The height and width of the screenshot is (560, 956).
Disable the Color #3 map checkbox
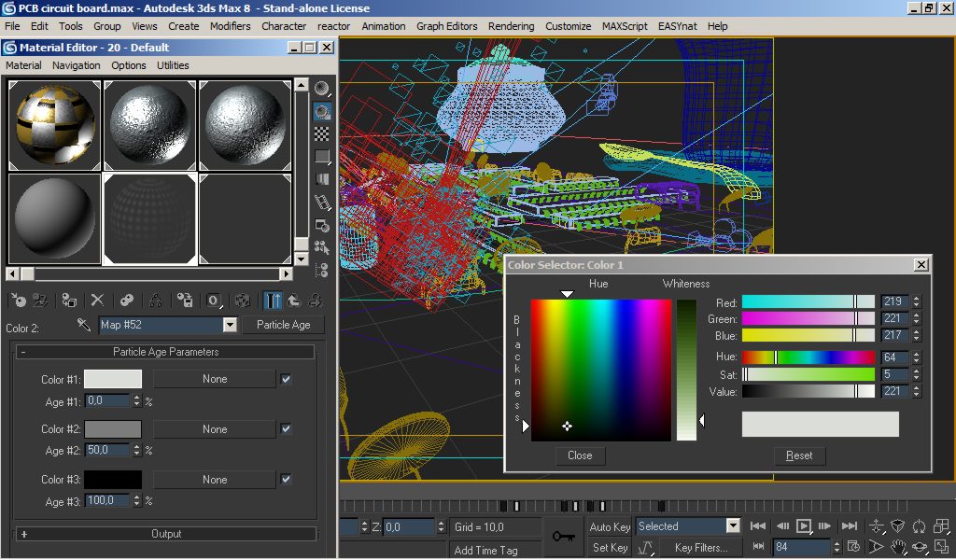pos(286,480)
